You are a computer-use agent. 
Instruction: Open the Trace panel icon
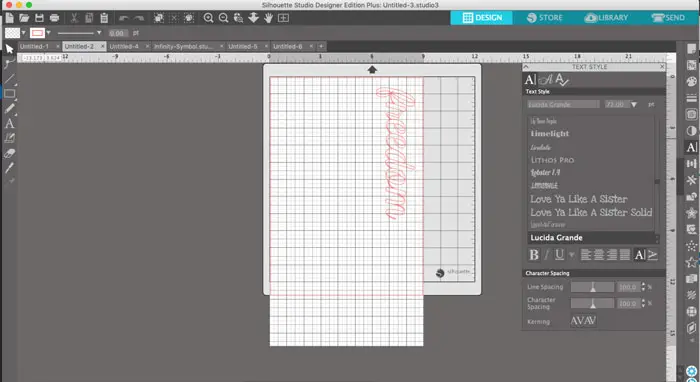(x=692, y=114)
